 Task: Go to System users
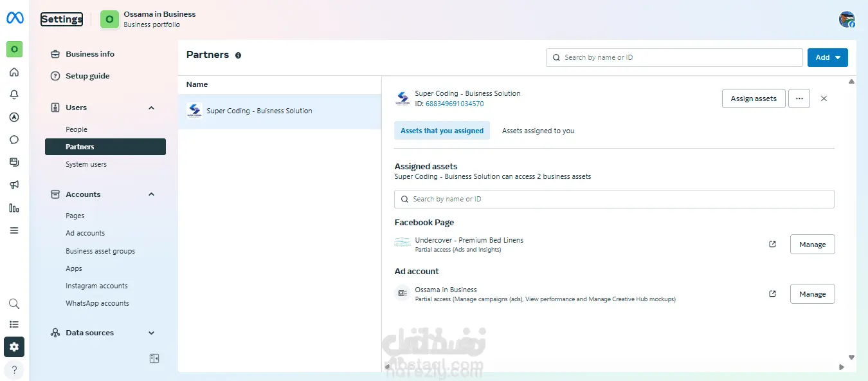[86, 164]
